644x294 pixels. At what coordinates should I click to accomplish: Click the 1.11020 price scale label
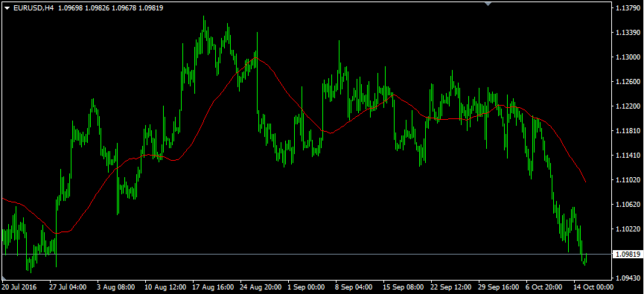click(628, 180)
